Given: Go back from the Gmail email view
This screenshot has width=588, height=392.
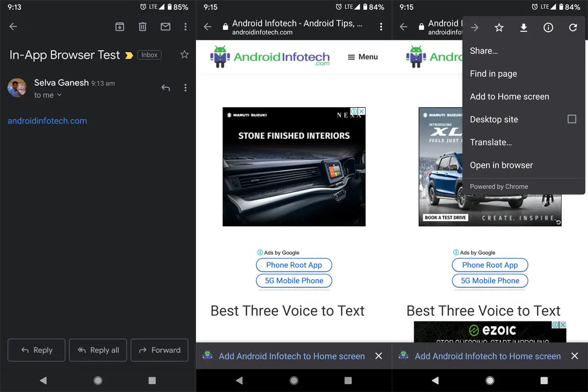Looking at the screenshot, I should click(13, 26).
